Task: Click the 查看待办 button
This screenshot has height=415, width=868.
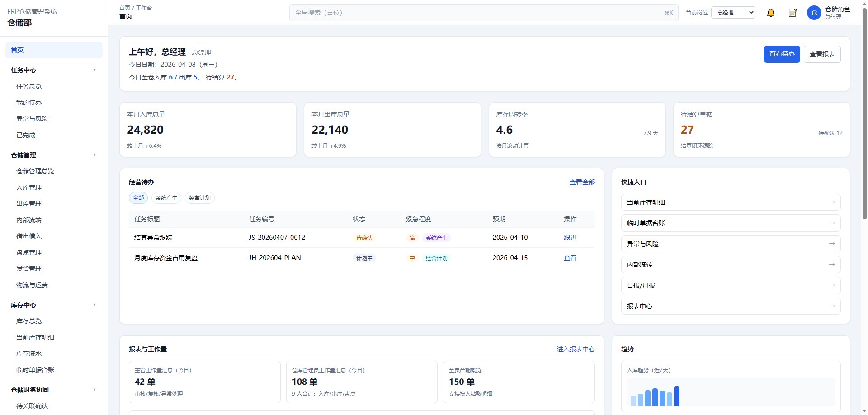Action: (782, 54)
